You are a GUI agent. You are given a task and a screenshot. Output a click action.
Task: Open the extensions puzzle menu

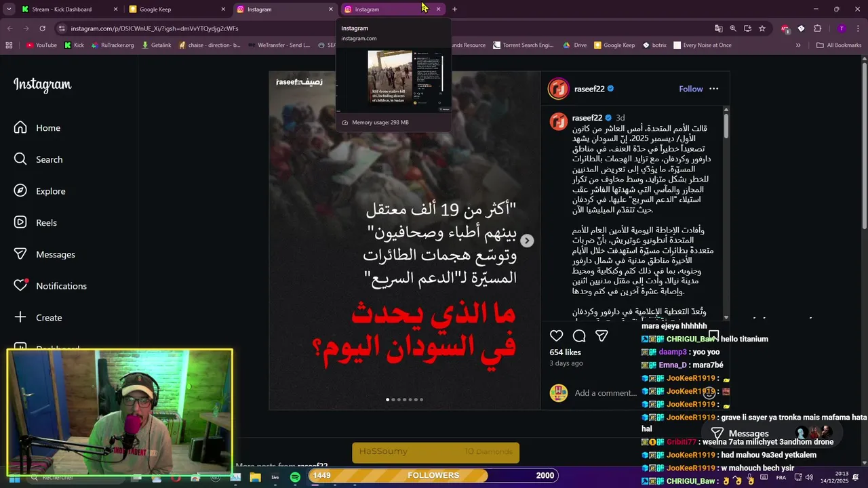pos(817,28)
